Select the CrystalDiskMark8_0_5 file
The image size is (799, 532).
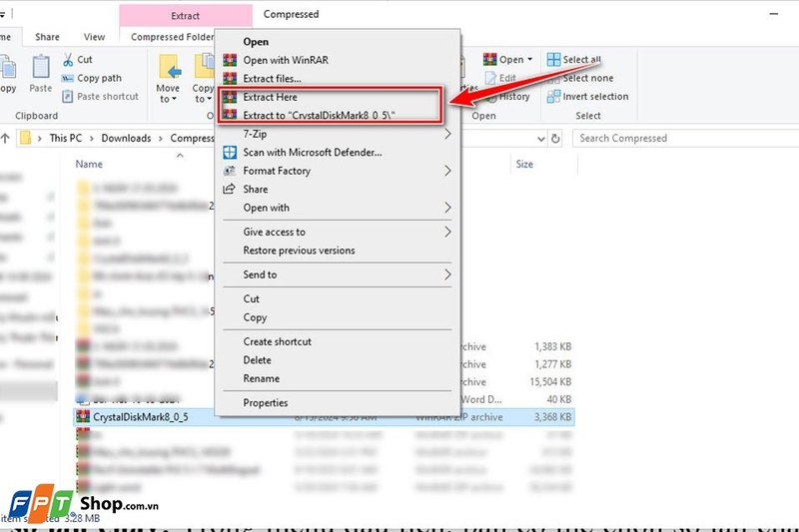[x=140, y=417]
